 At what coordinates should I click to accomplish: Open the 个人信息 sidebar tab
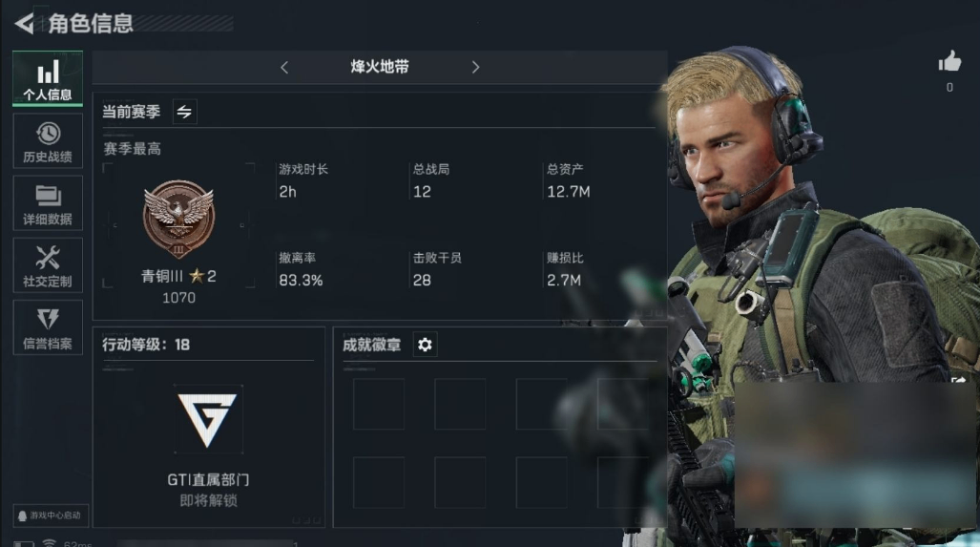coord(48,78)
